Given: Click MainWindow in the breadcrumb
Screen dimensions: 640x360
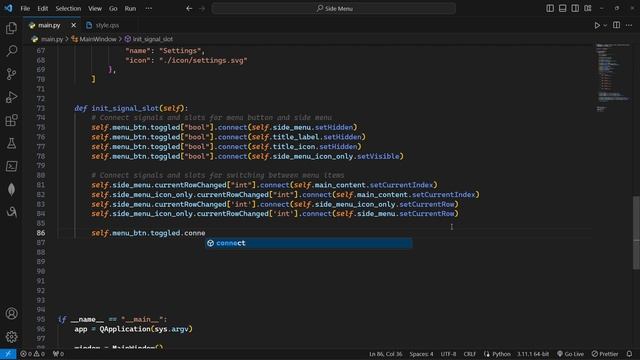Looking at the screenshot, I should (x=98, y=39).
